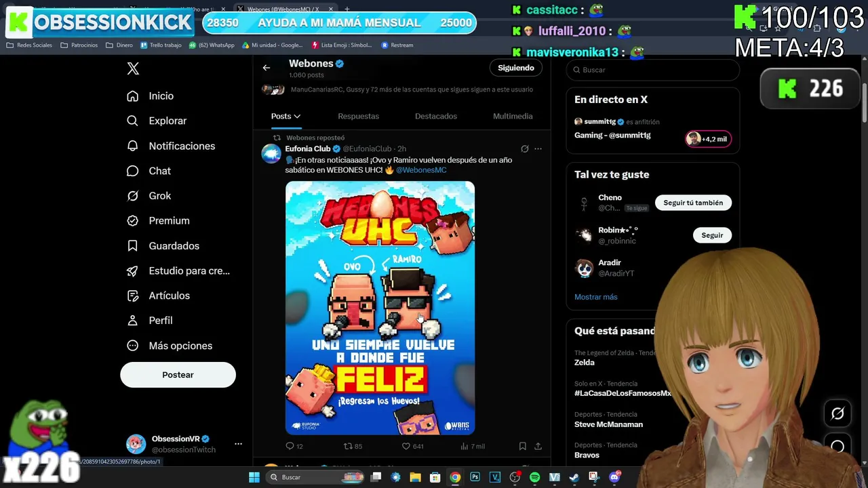Open Patrocinios bookmark folder
The height and width of the screenshot is (488, 868).
click(x=79, y=45)
